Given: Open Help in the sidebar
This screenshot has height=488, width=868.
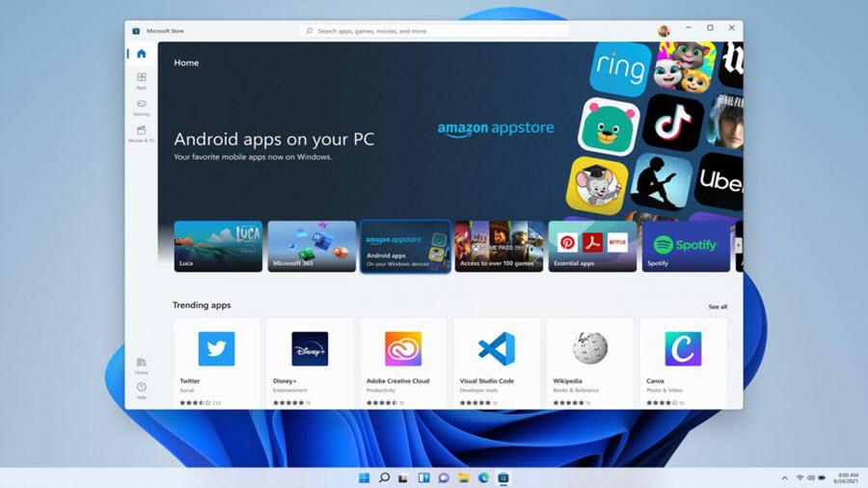Looking at the screenshot, I should point(141,391).
